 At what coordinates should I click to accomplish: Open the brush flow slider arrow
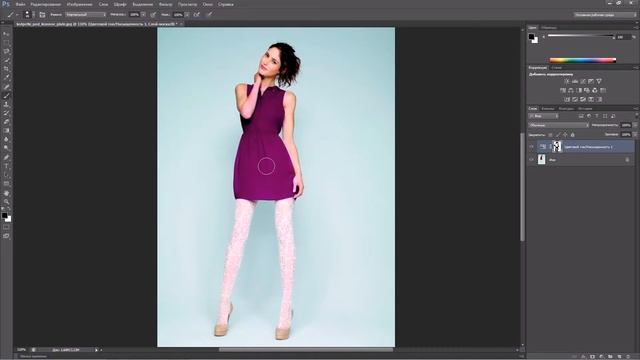pos(187,15)
